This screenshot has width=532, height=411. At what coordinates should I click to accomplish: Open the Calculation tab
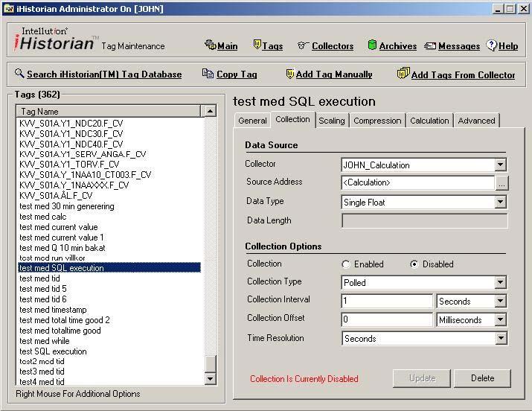[x=429, y=121]
